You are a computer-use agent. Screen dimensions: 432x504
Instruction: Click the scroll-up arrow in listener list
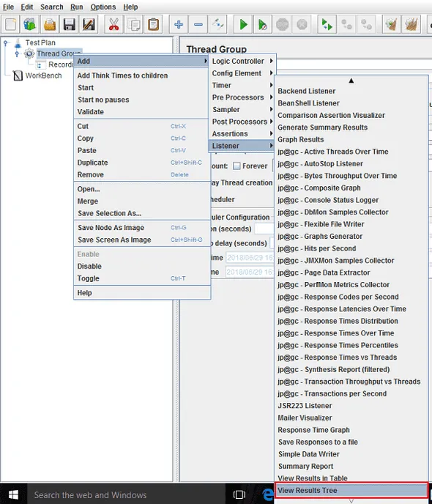pyautogui.click(x=351, y=81)
